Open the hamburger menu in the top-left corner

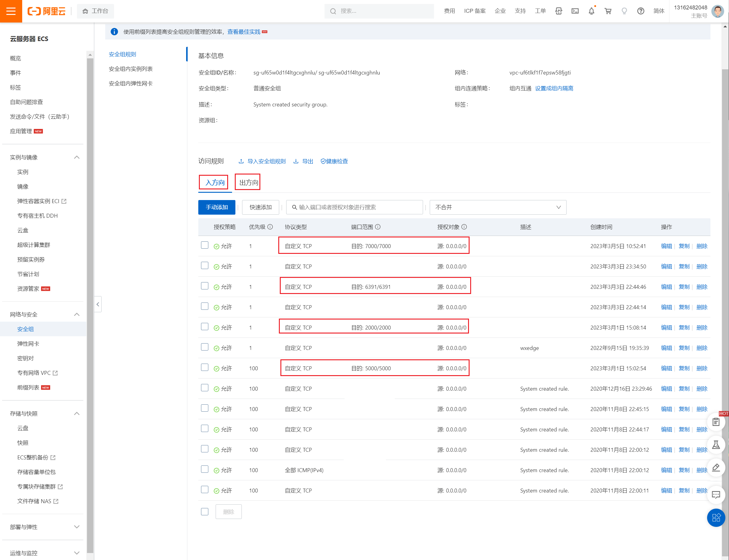click(x=11, y=11)
